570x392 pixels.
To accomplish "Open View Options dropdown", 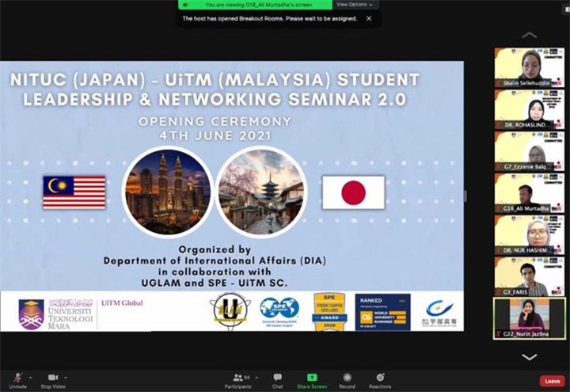I will pyautogui.click(x=355, y=5).
